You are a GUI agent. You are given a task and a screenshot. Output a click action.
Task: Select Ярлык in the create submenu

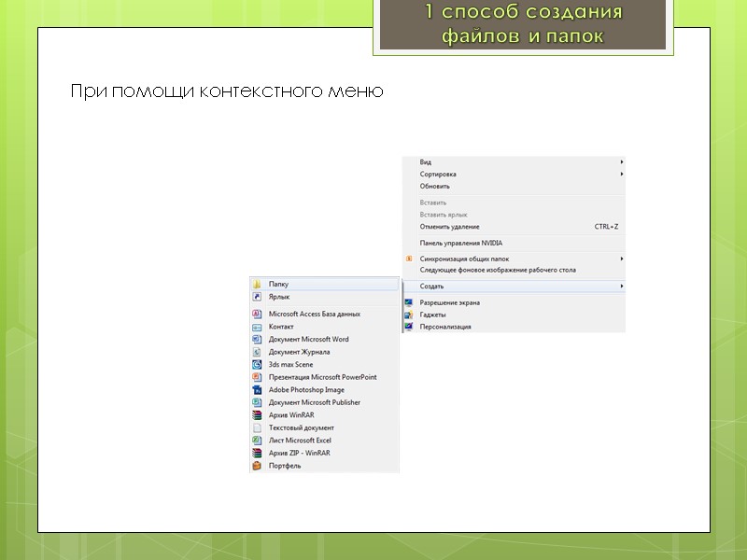click(x=324, y=297)
